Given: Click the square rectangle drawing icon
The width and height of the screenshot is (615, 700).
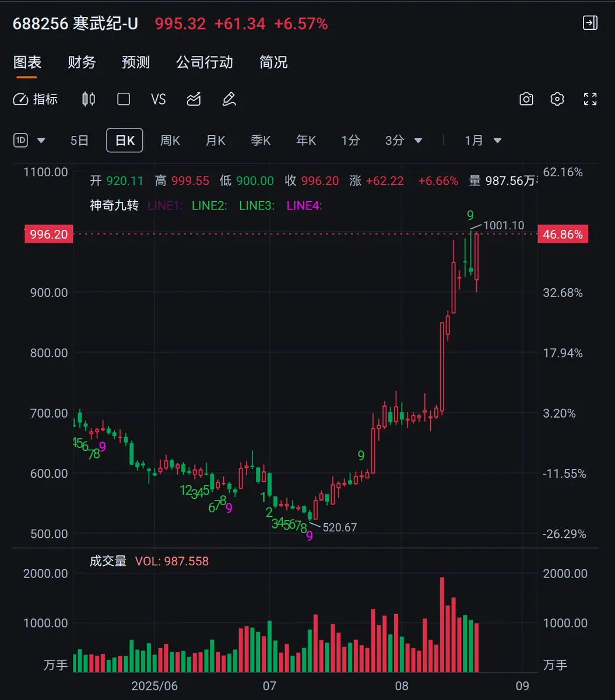Looking at the screenshot, I should 124,99.
